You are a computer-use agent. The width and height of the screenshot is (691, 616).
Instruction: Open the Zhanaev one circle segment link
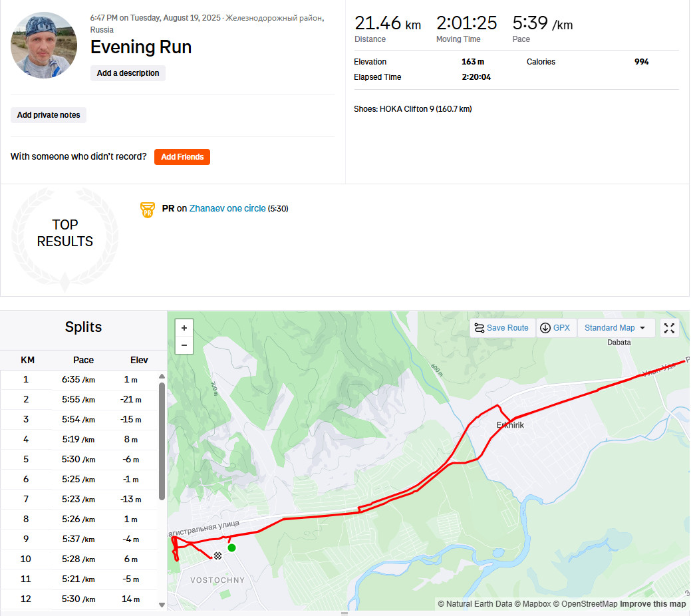[227, 208]
